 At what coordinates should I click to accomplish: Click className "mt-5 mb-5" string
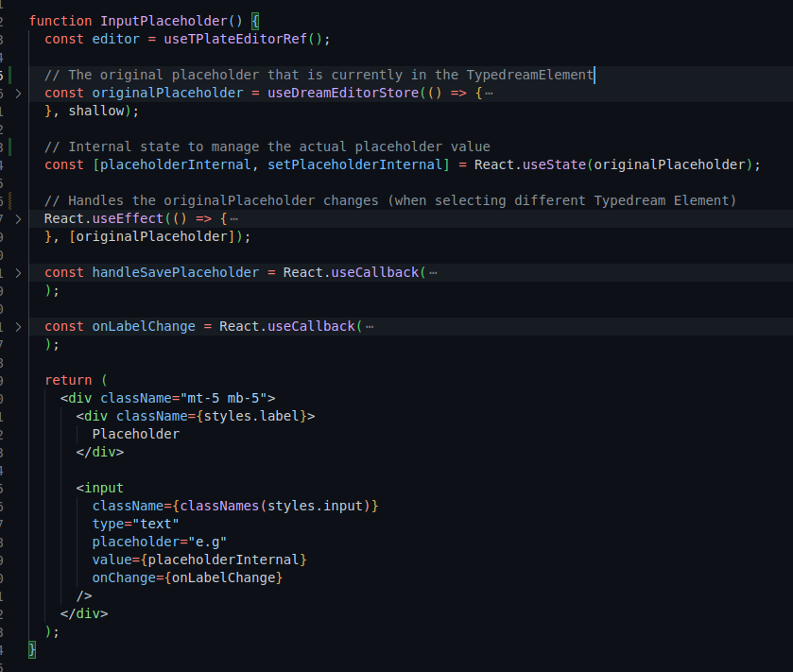[x=224, y=398]
